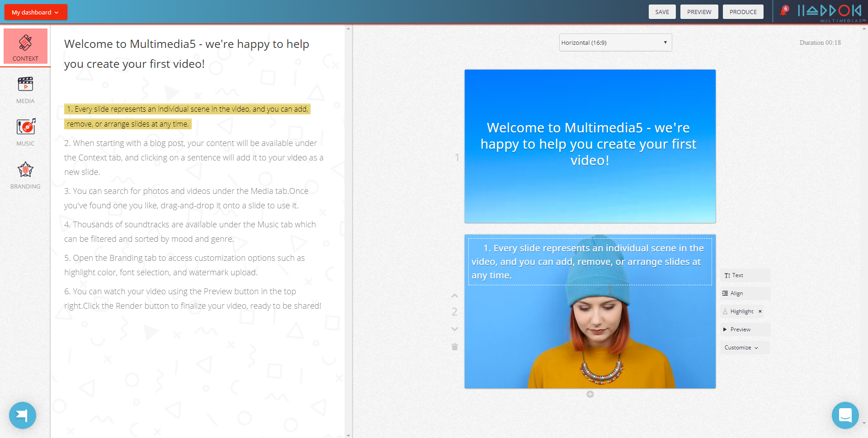This screenshot has width=868, height=438.
Task: Click the SAVE button
Action: tap(662, 12)
